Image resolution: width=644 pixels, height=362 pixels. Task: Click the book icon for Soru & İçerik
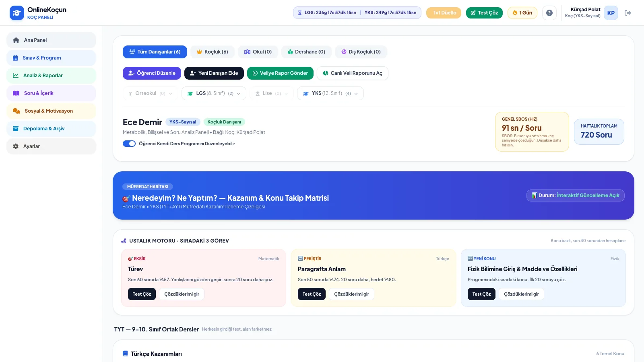tap(16, 93)
